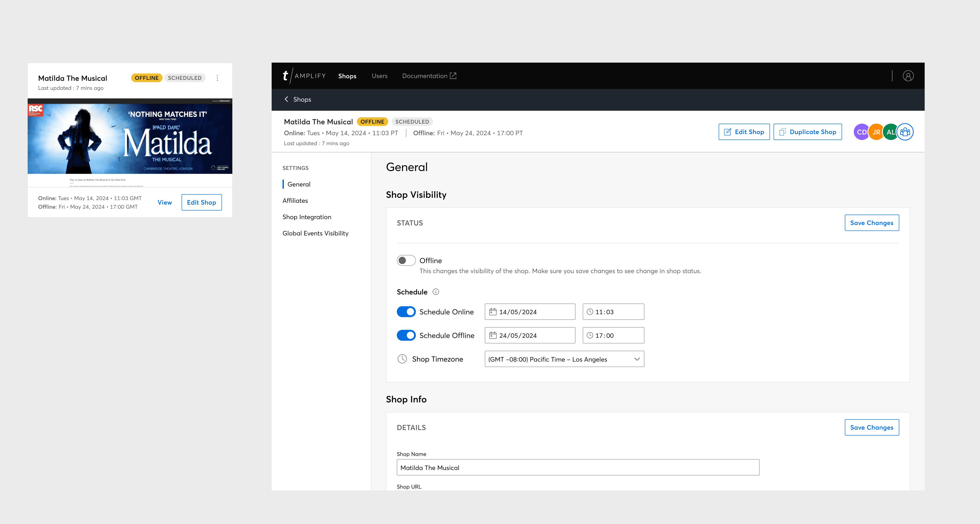Click the View link on the shop card
The image size is (980, 524).
coord(164,202)
